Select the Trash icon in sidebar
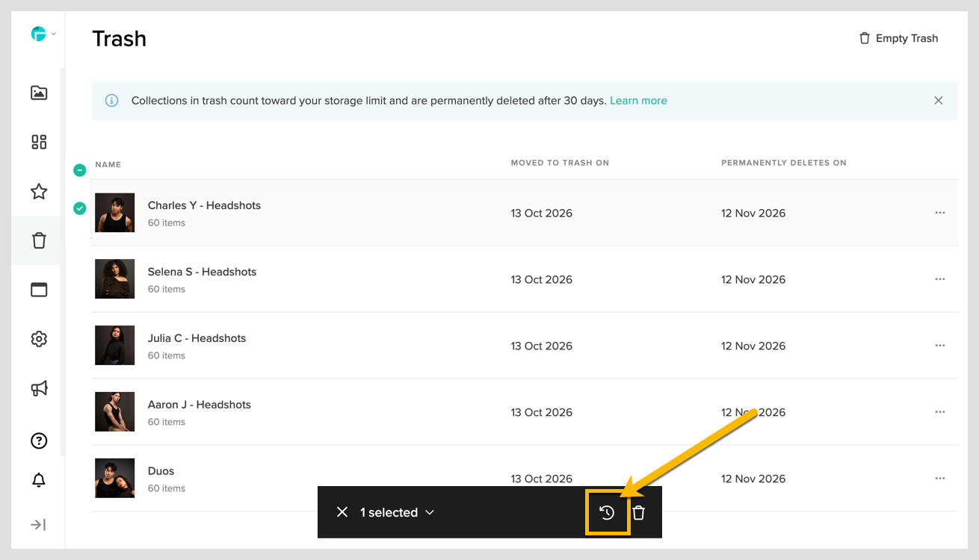Screen dimensions: 979x560 39,240
